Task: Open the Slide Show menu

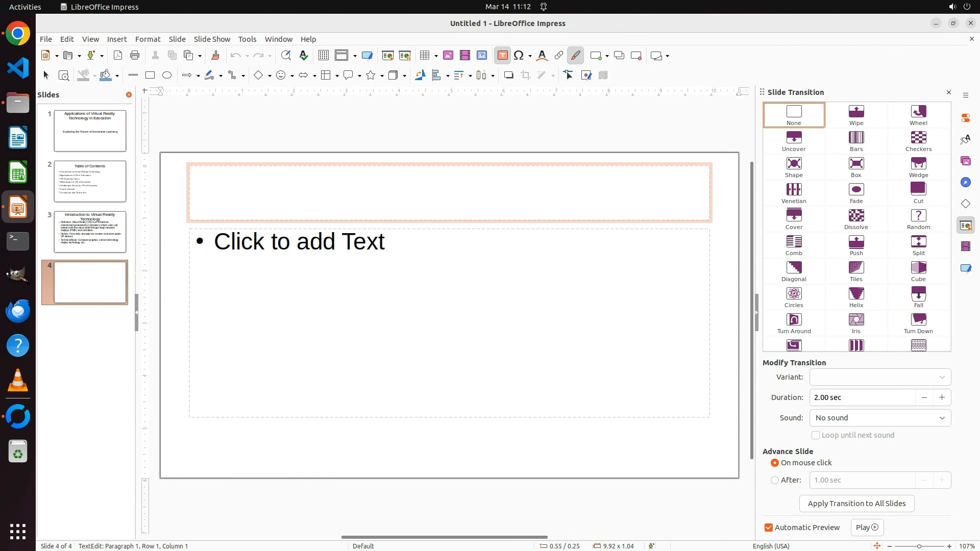Action: (212, 39)
